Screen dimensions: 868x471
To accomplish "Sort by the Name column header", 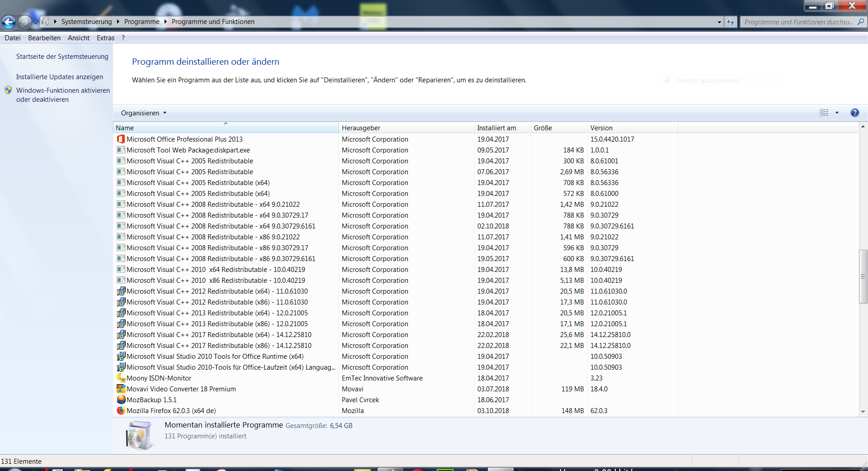I will (x=226, y=128).
